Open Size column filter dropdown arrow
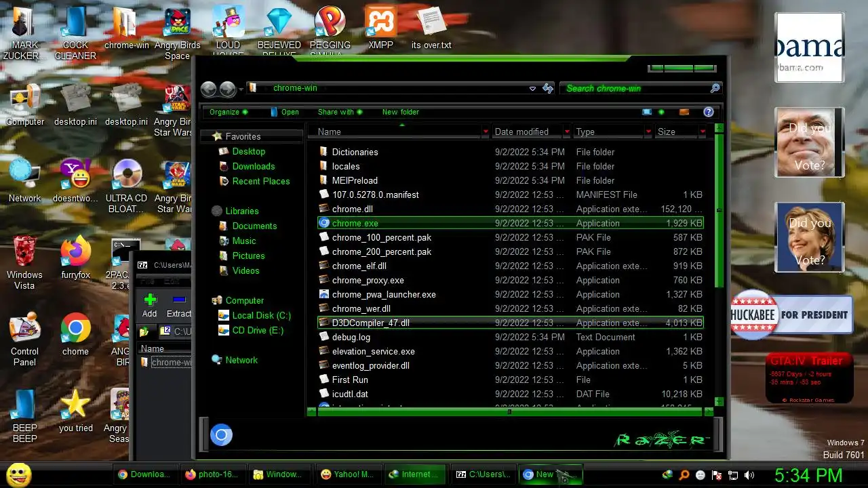The height and width of the screenshot is (488, 868). (703, 131)
